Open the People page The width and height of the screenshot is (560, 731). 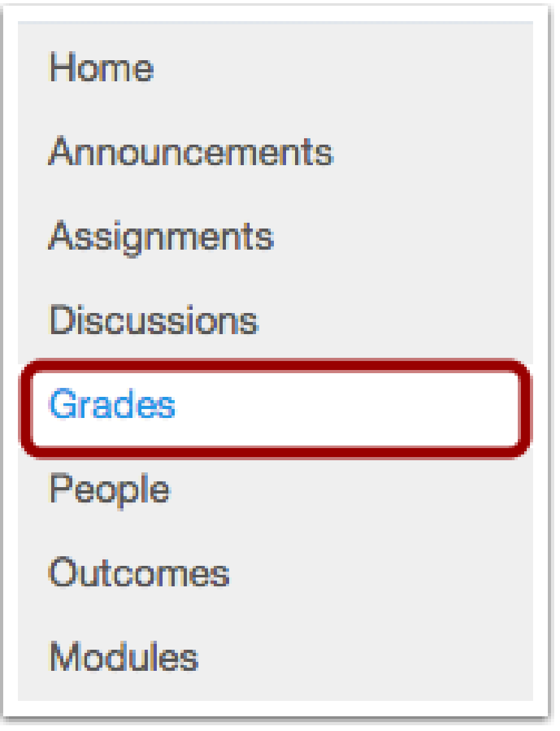coord(109,490)
